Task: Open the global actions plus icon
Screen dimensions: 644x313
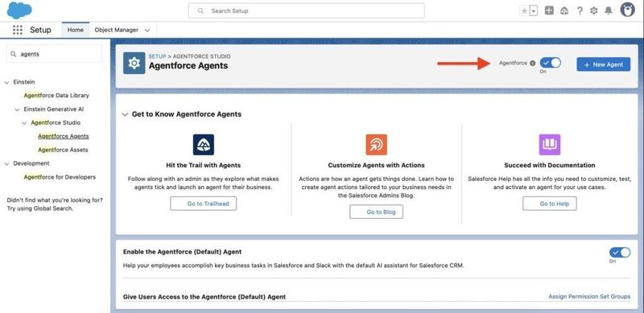Action: pyautogui.click(x=549, y=10)
